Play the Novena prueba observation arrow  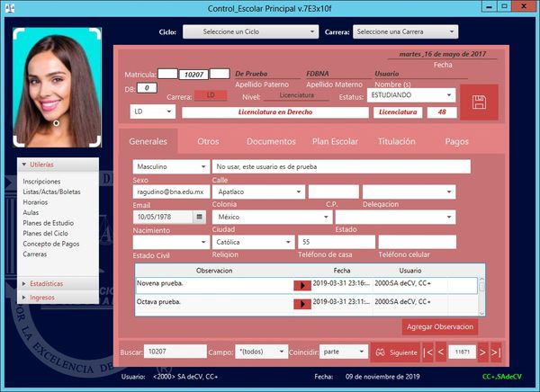302,286
